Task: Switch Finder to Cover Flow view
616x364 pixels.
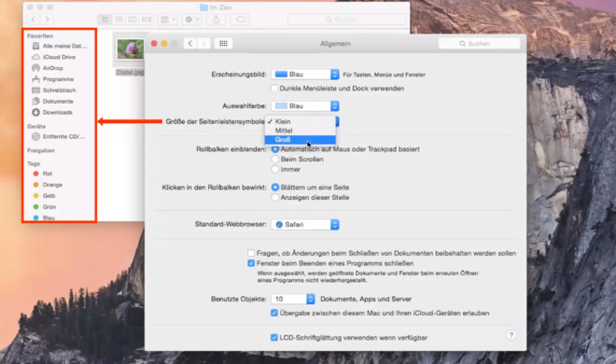Action: [x=147, y=20]
